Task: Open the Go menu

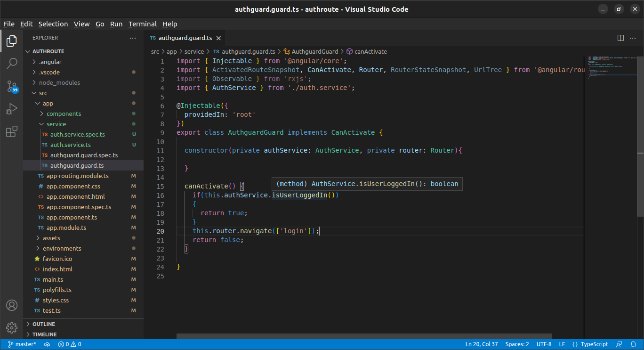Action: (x=100, y=24)
